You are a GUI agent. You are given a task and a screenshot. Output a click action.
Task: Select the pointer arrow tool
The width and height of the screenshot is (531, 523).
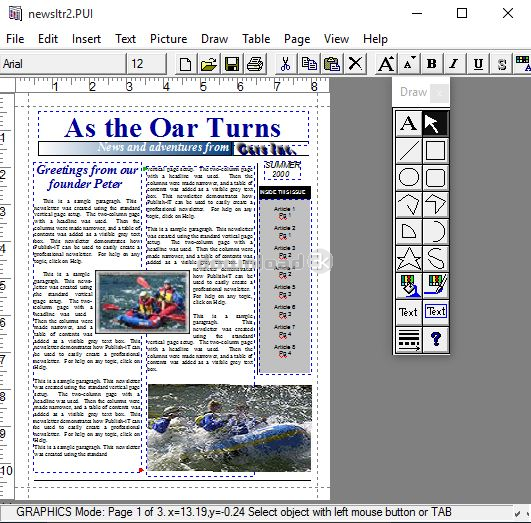[x=436, y=123]
